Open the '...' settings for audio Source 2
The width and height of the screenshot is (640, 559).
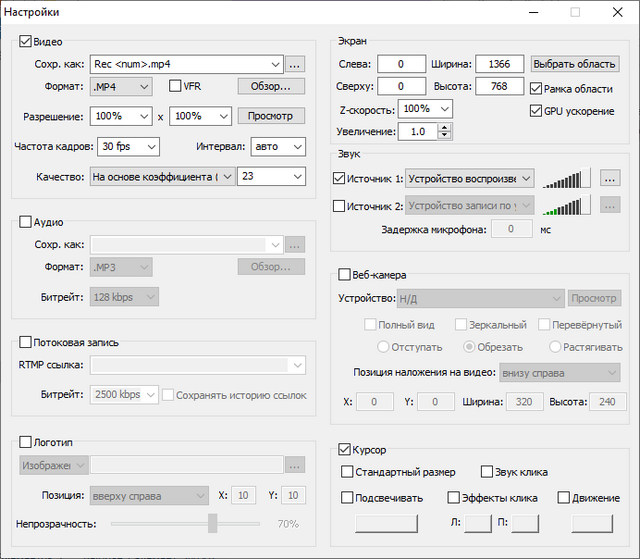[610, 206]
